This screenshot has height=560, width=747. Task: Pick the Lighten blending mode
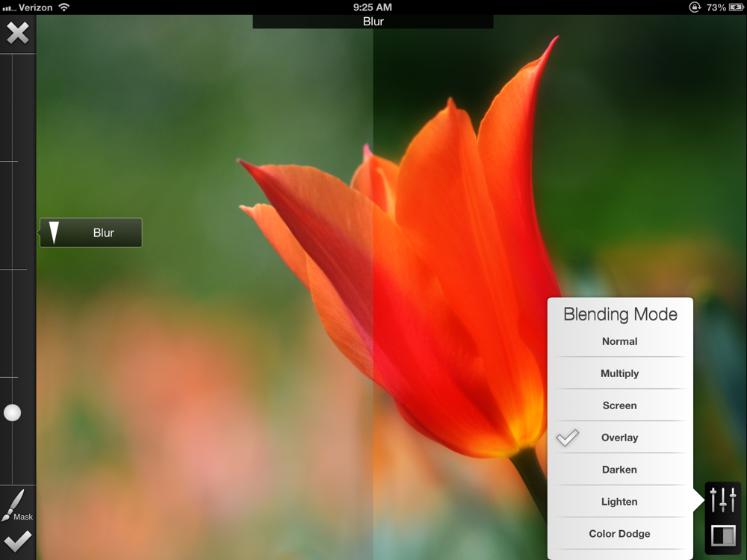click(620, 502)
